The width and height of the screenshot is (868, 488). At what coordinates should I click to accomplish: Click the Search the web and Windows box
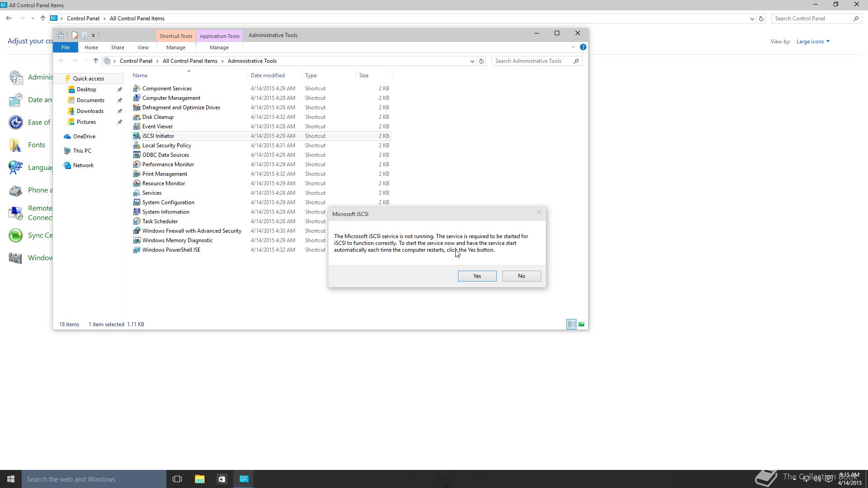[x=94, y=479]
